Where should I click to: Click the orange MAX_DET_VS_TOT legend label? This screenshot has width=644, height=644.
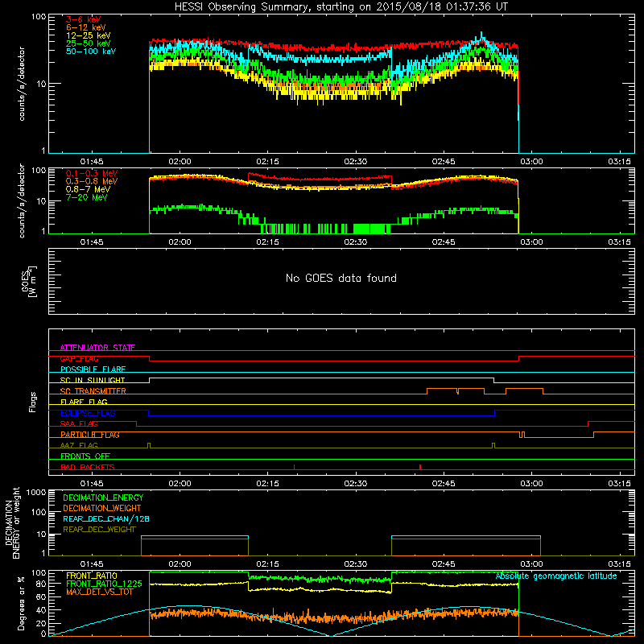[99, 592]
